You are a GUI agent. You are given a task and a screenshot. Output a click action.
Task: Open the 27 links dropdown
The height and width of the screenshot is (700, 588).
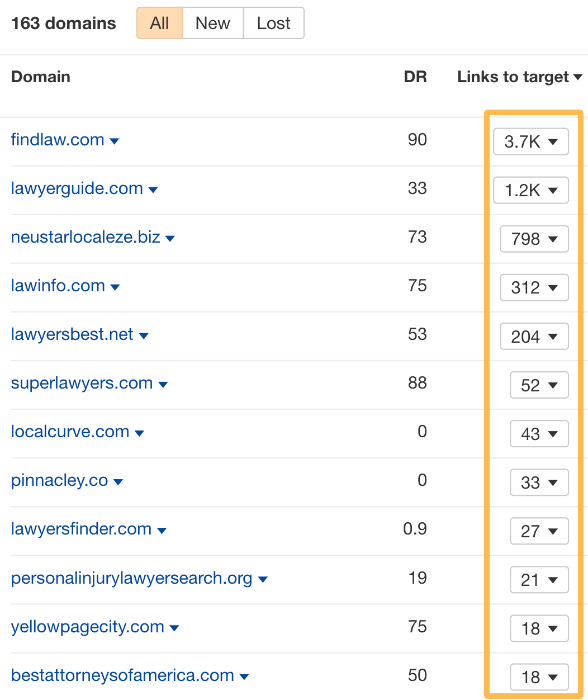[539, 531]
